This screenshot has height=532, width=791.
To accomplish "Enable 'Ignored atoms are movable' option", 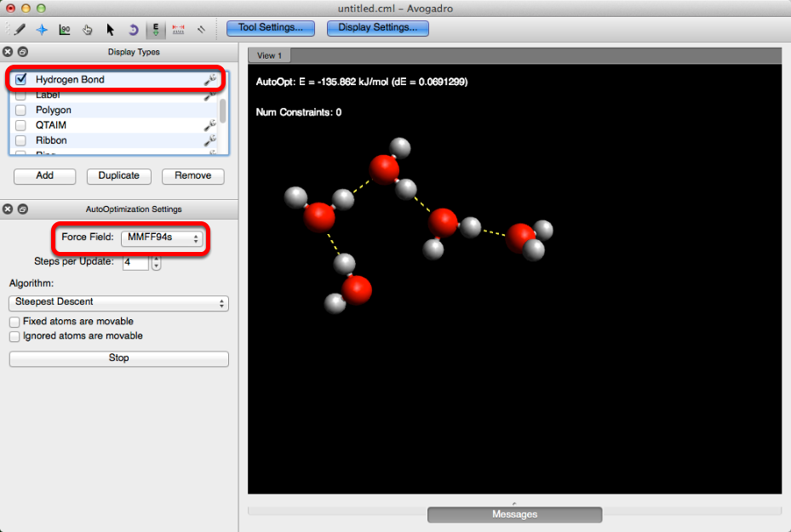I will pyautogui.click(x=14, y=336).
